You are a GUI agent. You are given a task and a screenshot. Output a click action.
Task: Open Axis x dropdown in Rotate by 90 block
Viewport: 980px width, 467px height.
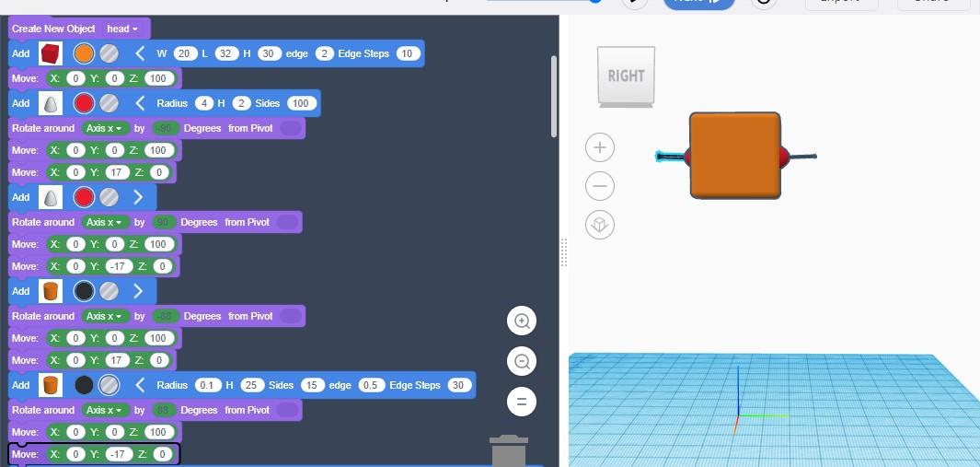click(x=105, y=222)
